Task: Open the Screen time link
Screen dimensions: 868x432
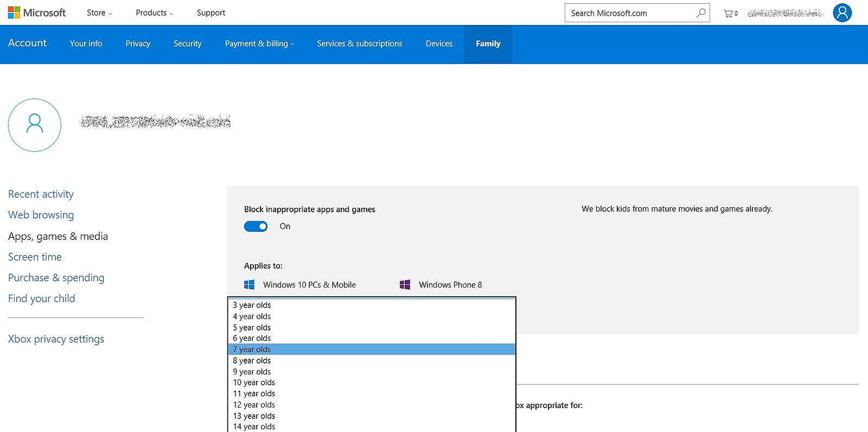Action: (x=35, y=257)
